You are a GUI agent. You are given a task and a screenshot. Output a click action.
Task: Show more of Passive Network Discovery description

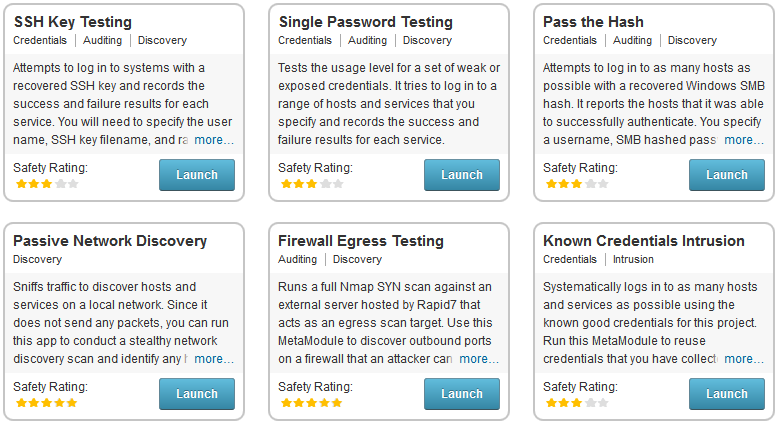(214, 359)
